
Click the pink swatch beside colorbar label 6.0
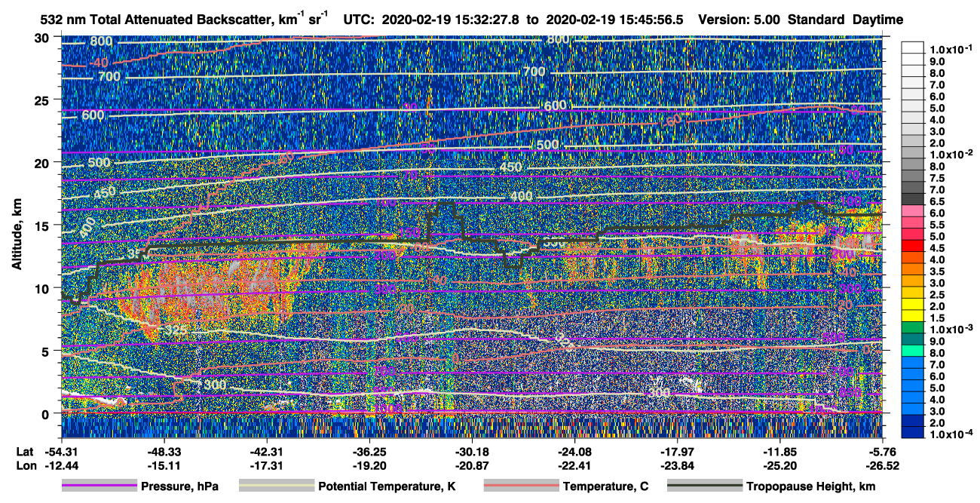tap(912, 210)
